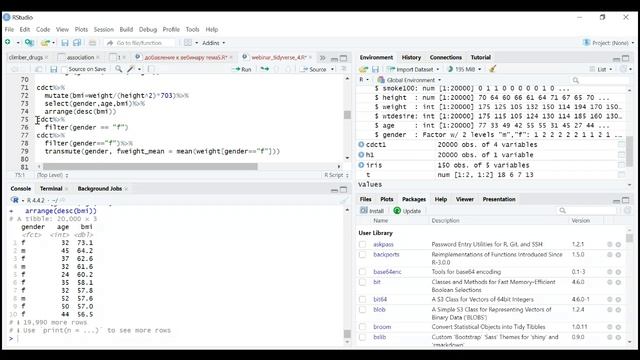Image resolution: width=640 pixels, height=360 pixels.
Task: Switch to the Help tab in lower pane
Action: pos(440,199)
